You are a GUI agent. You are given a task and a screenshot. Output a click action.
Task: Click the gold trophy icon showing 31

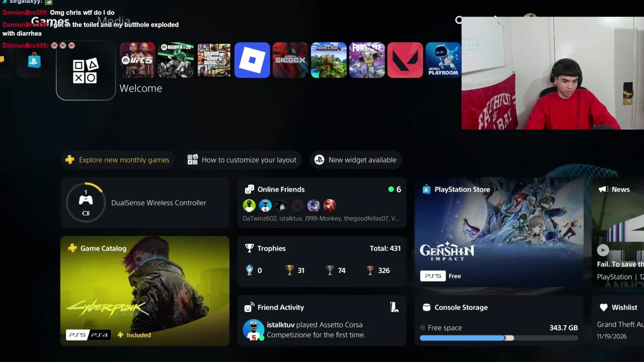(x=289, y=270)
